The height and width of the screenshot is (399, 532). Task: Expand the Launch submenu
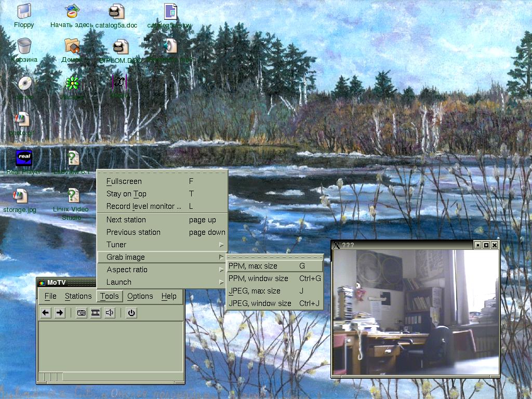pyautogui.click(x=163, y=282)
